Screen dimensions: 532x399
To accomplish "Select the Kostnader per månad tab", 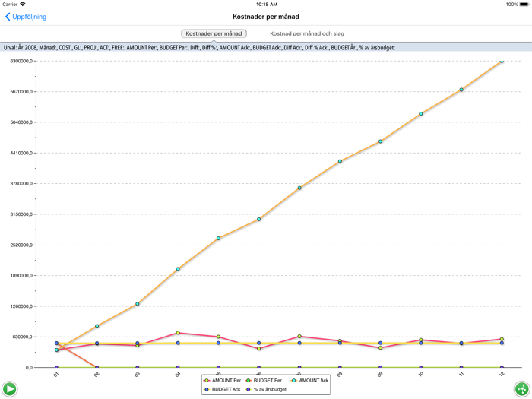I will coord(214,33).
